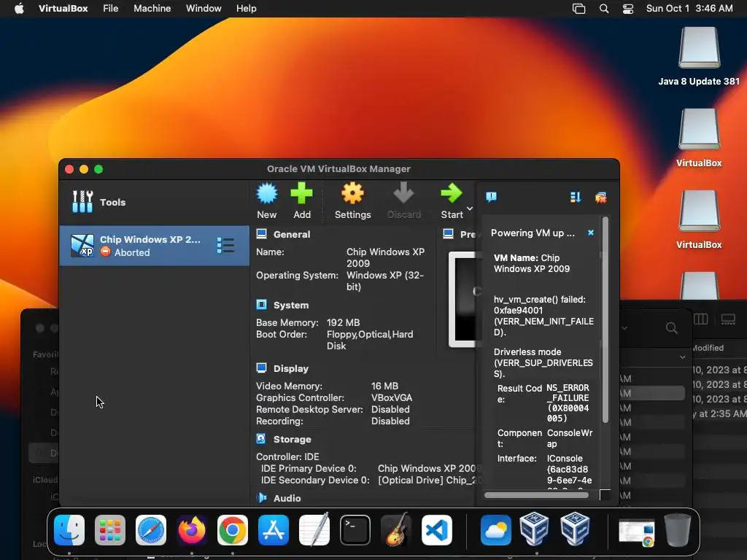Launch Google Chrome from the Dock
The image size is (747, 560).
[x=233, y=530]
